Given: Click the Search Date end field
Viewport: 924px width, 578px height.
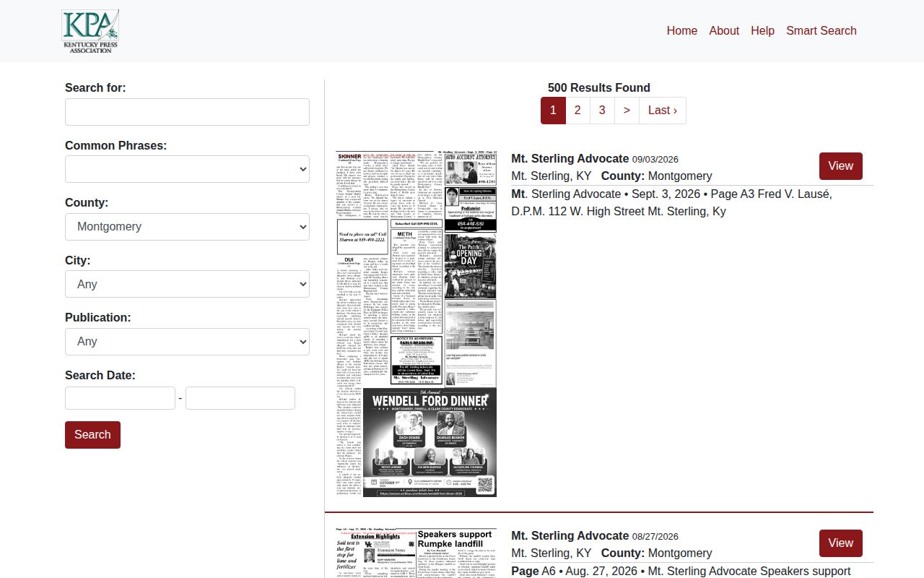Looking at the screenshot, I should pos(240,398).
